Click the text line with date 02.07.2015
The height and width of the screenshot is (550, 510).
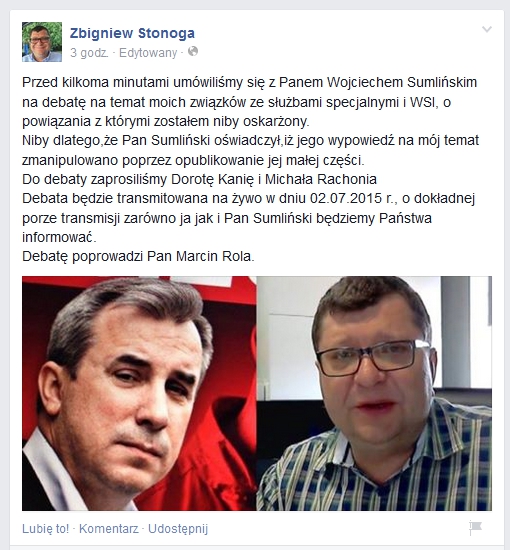click(248, 199)
